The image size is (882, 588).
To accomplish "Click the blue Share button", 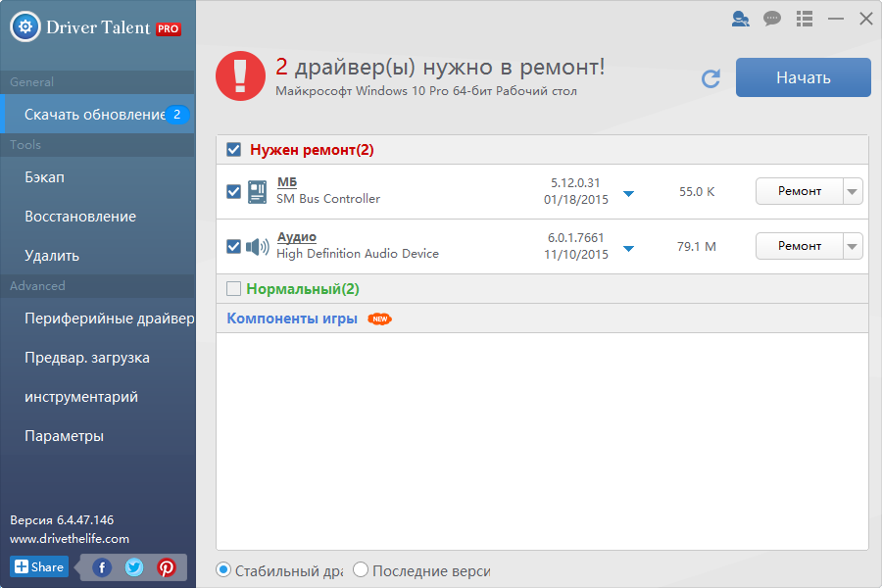I will point(38,566).
